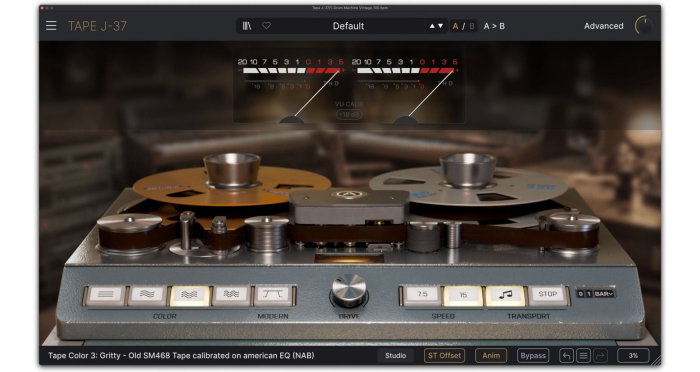Undo the last action
This screenshot has width=700, height=372.
tap(566, 355)
